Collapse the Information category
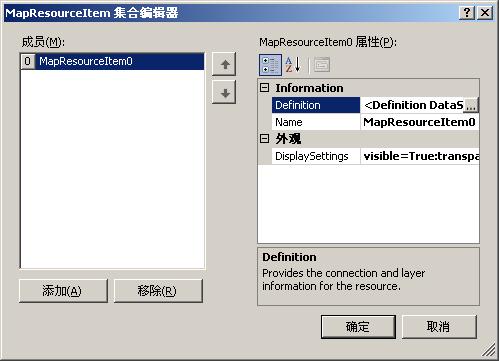 (x=264, y=88)
